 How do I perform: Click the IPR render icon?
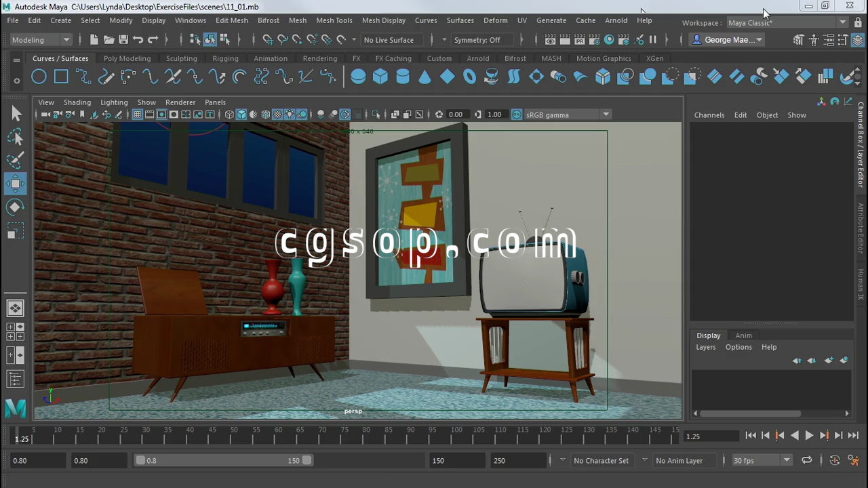tap(579, 40)
